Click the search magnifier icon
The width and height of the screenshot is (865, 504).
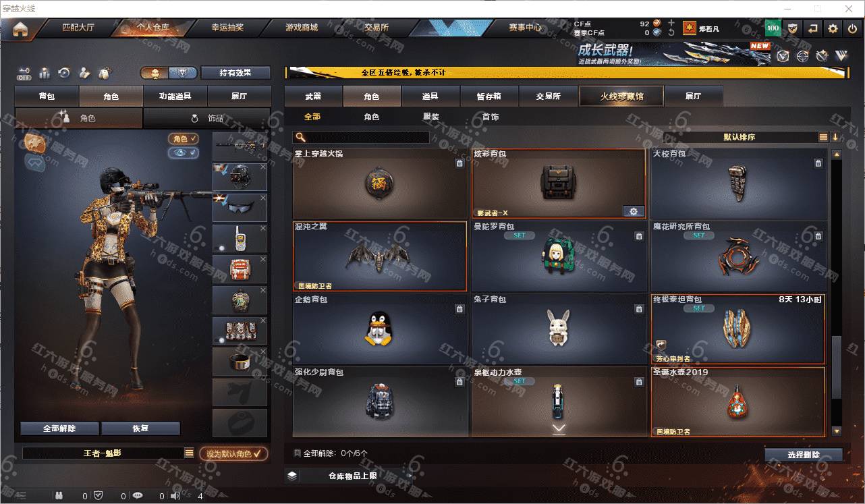(x=300, y=137)
